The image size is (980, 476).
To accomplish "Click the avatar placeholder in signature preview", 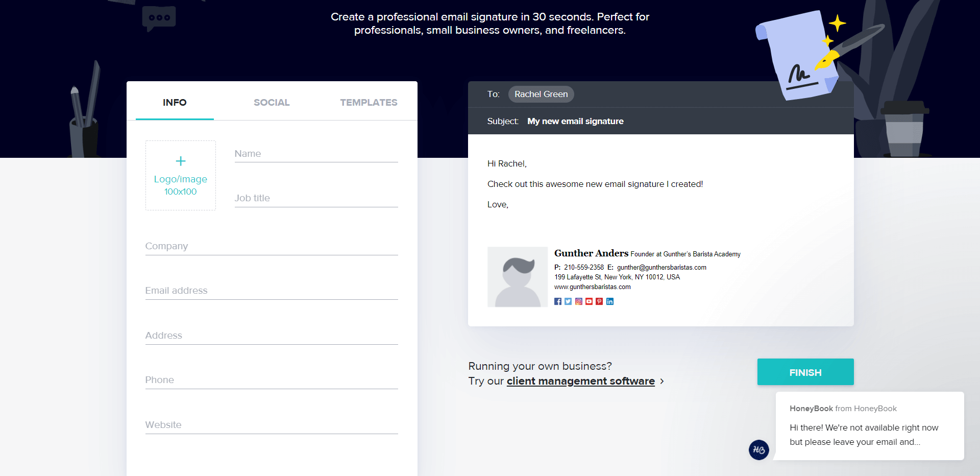I will click(x=518, y=277).
